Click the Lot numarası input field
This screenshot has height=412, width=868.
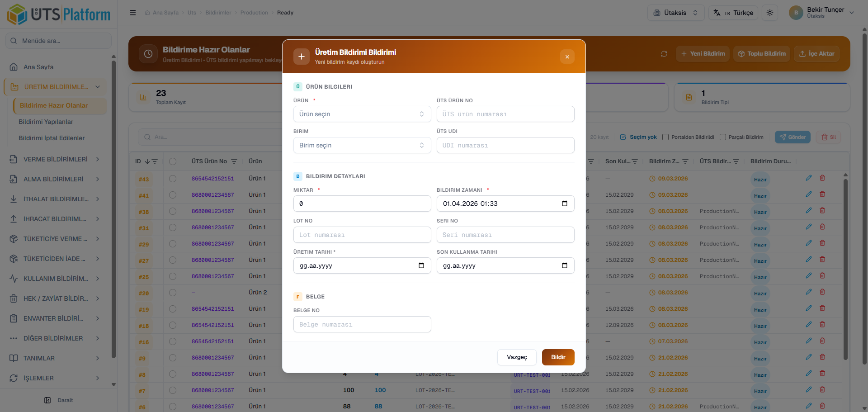[362, 235]
